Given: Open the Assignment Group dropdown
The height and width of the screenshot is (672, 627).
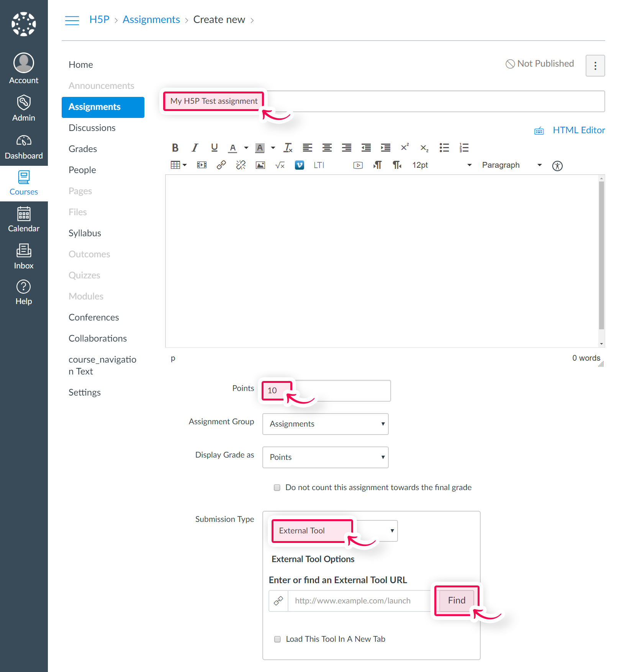Looking at the screenshot, I should (326, 424).
